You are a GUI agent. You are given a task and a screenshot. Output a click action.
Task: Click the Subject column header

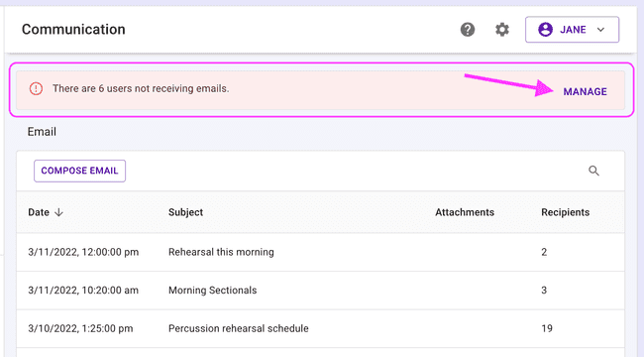[185, 212]
